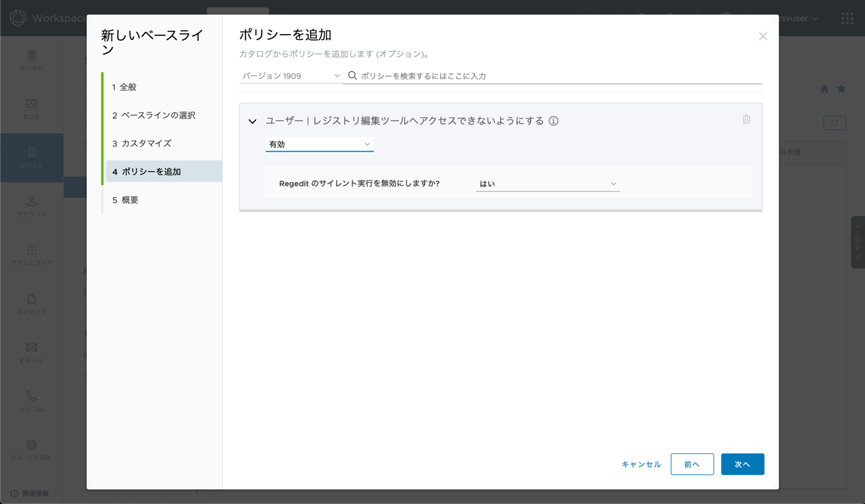The image size is (865, 504).
Task: Collapse the registry editing policy section
Action: point(252,121)
